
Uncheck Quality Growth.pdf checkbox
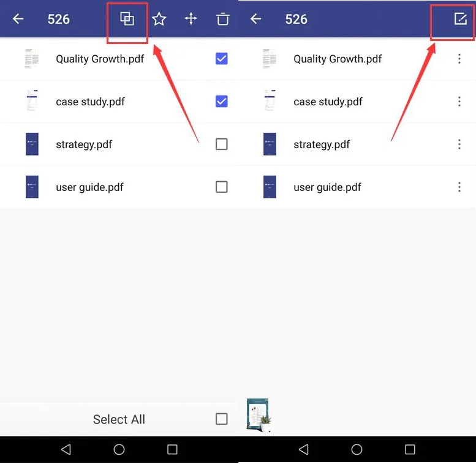222,59
